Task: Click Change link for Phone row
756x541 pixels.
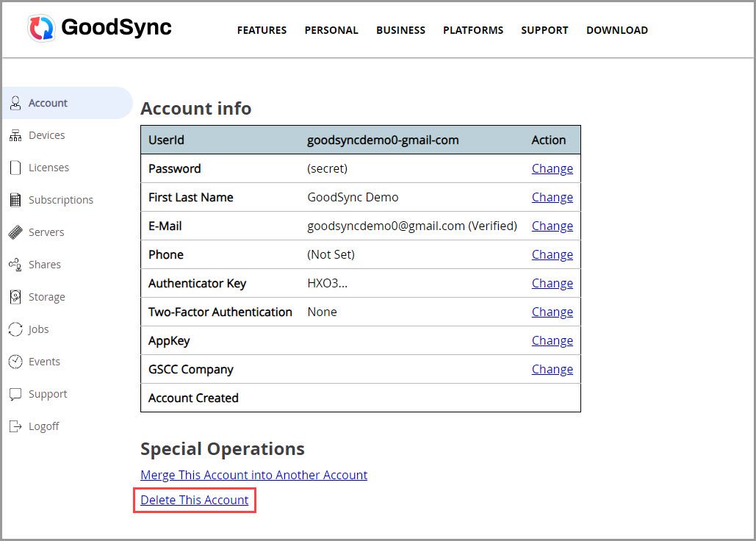Action: (552, 254)
